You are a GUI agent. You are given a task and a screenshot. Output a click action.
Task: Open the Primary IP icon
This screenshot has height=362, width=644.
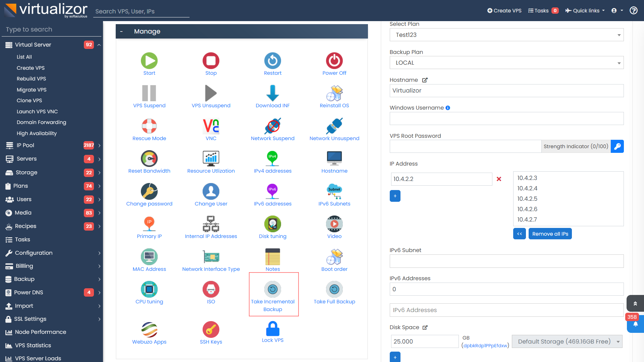point(149,224)
